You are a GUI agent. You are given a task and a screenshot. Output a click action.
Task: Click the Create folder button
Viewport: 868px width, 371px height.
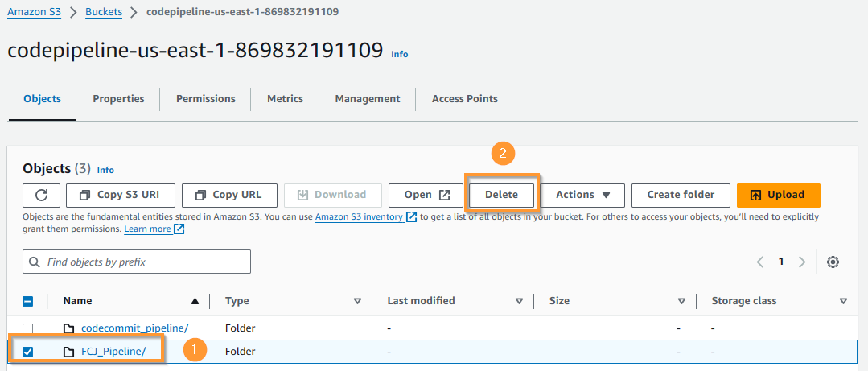coord(681,195)
